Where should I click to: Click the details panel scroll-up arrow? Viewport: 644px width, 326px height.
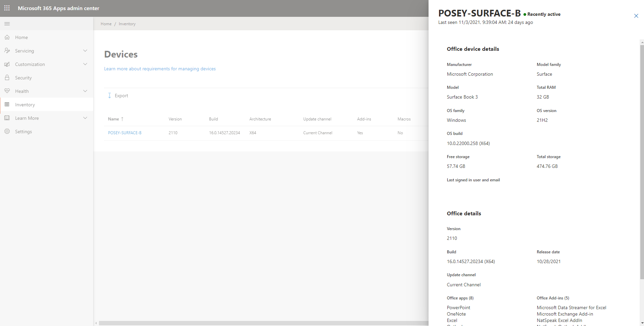(642, 42)
